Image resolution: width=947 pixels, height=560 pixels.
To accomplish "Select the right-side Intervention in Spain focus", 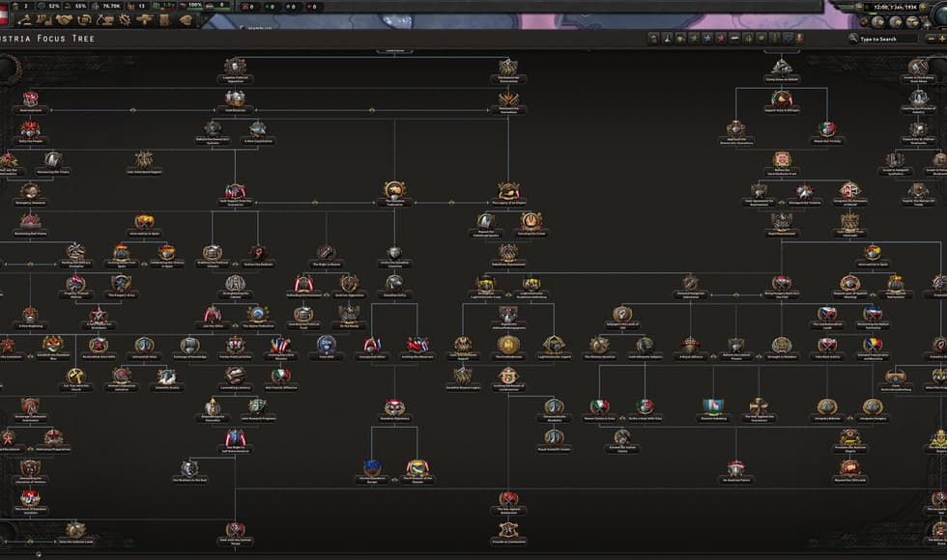I will click(872, 255).
